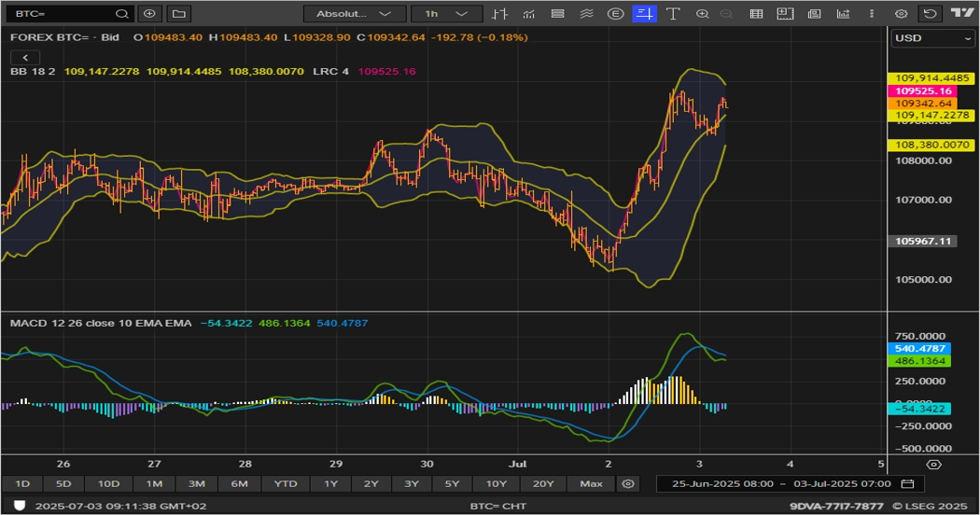
Task: Click the snapshot image icon
Action: 815,14
